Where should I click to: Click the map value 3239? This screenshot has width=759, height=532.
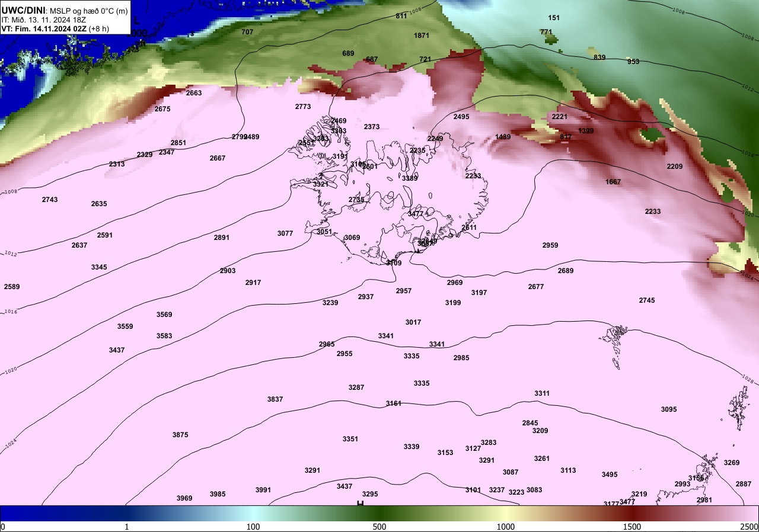pos(330,303)
